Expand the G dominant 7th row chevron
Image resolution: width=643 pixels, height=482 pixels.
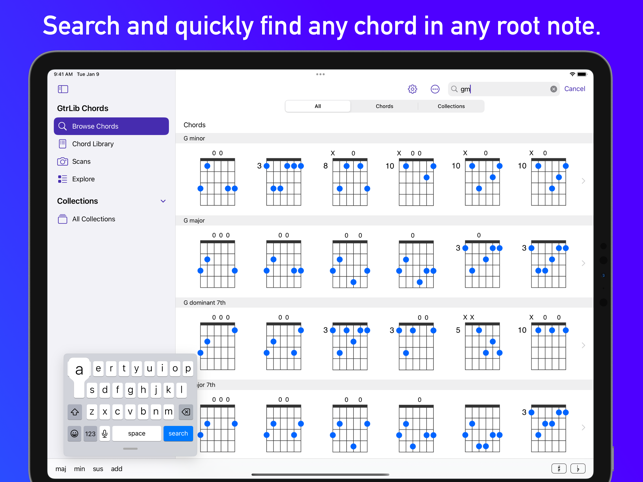tap(583, 345)
